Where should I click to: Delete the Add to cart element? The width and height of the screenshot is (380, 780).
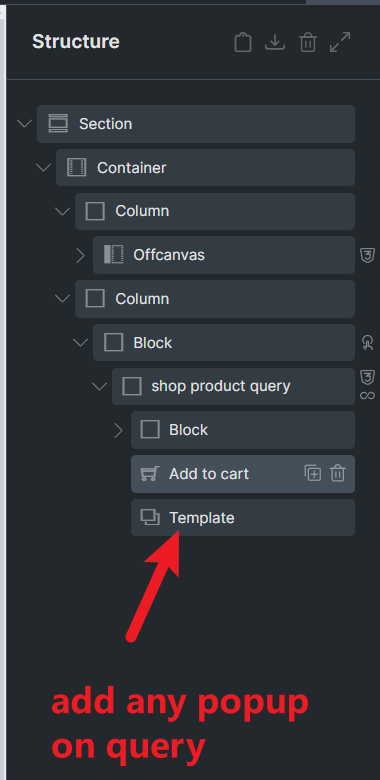pos(338,473)
